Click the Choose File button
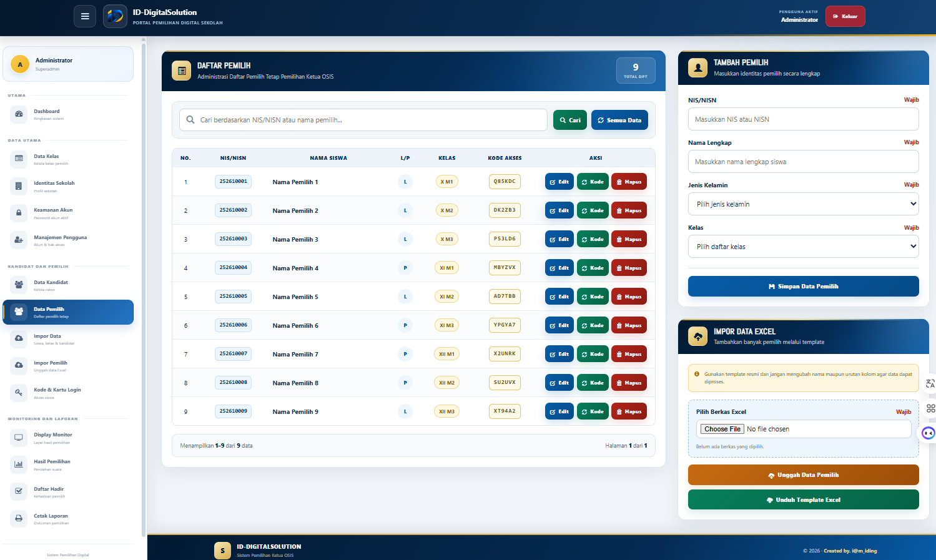936x560 pixels. [x=722, y=429]
